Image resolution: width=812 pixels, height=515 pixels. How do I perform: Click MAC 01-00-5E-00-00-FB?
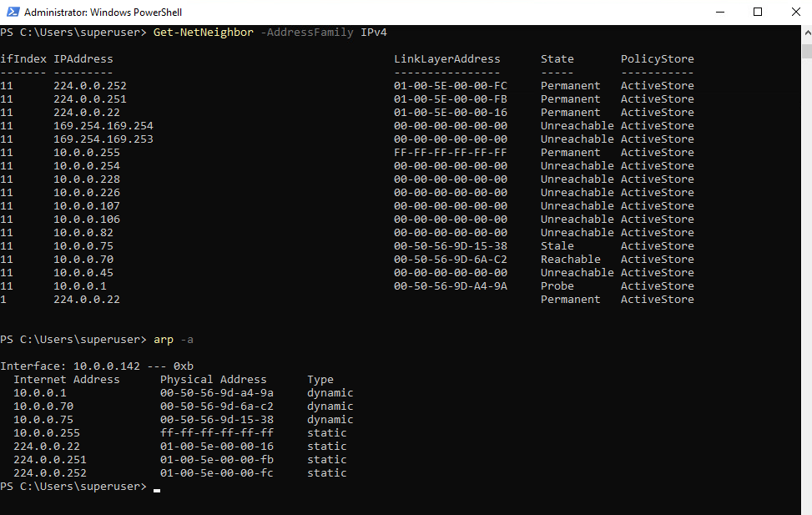click(451, 99)
